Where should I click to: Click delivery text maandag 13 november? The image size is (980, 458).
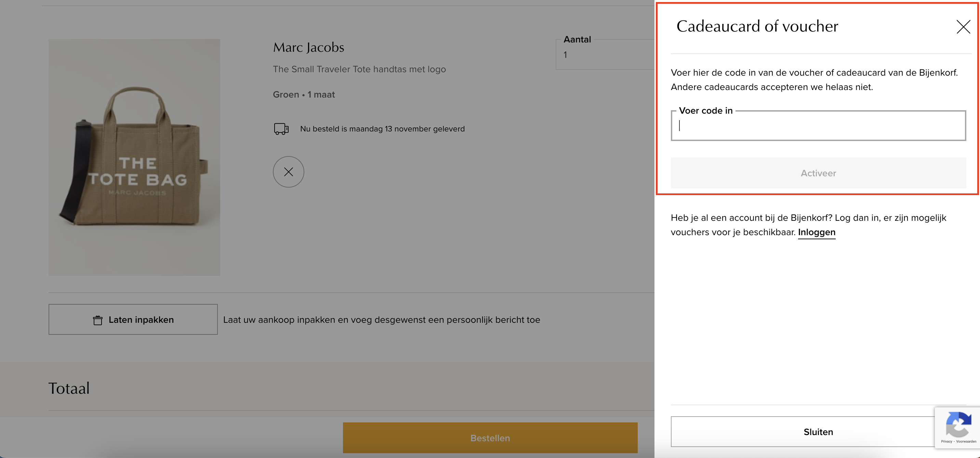(382, 129)
